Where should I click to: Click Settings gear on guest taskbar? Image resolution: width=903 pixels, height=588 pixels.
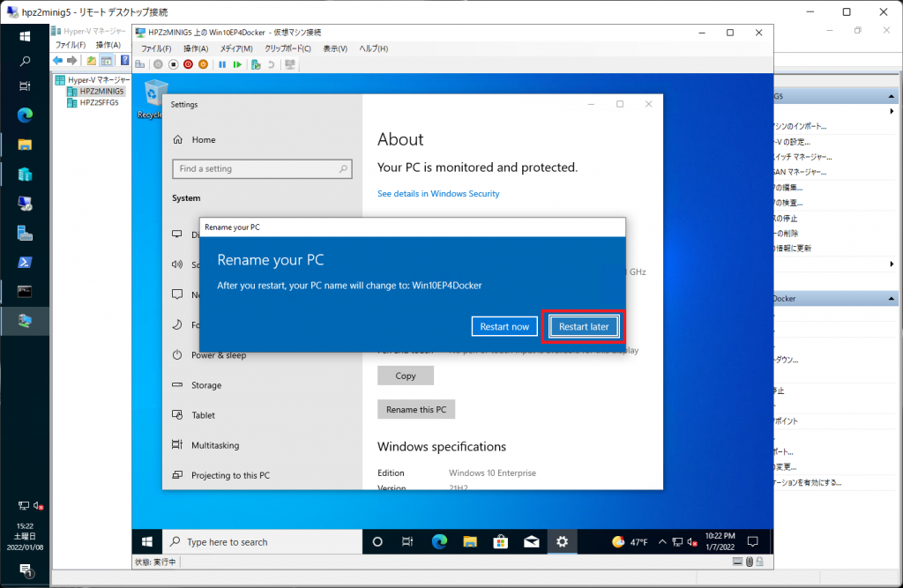coord(562,542)
